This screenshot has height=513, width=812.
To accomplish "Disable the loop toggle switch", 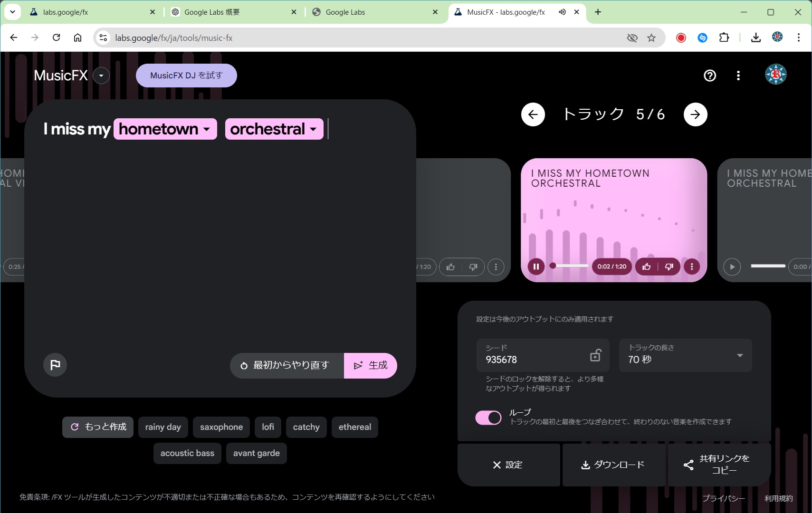I will point(488,418).
